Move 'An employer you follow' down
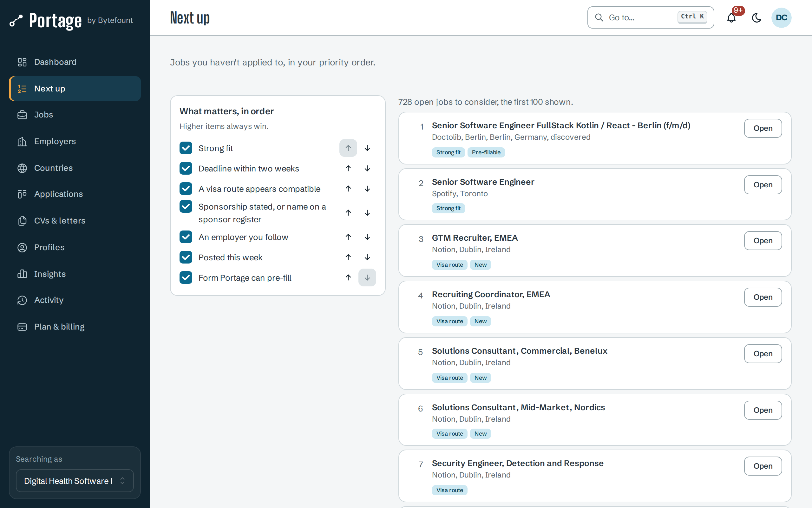 tap(367, 237)
